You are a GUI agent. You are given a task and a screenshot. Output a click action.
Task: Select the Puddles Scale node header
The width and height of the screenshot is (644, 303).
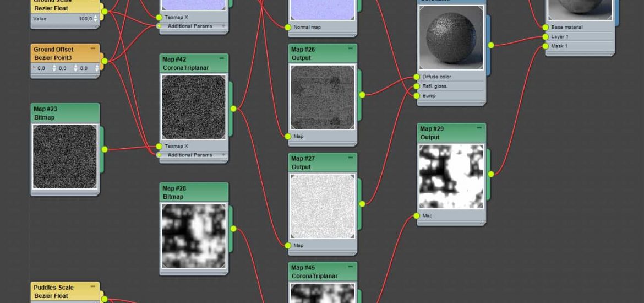click(x=61, y=291)
